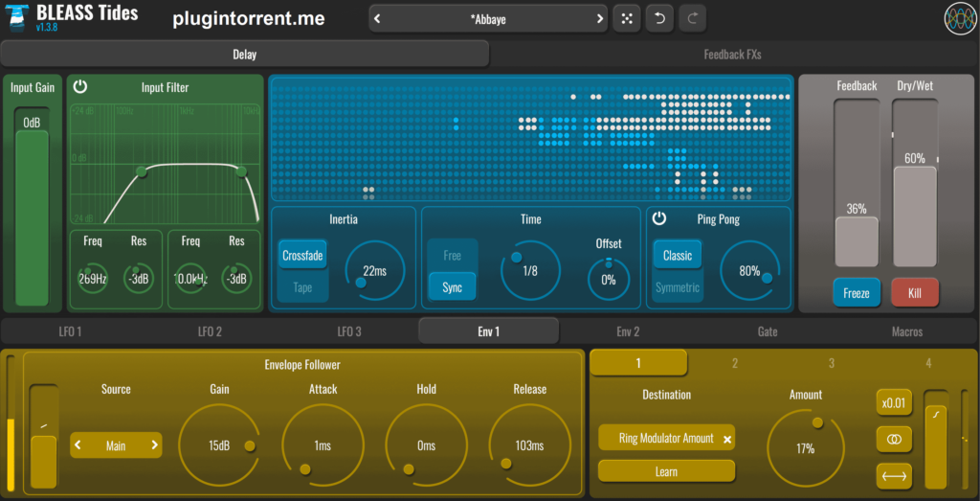Open the LFO 3 tab
Viewport: 980px width, 501px height.
coord(348,331)
